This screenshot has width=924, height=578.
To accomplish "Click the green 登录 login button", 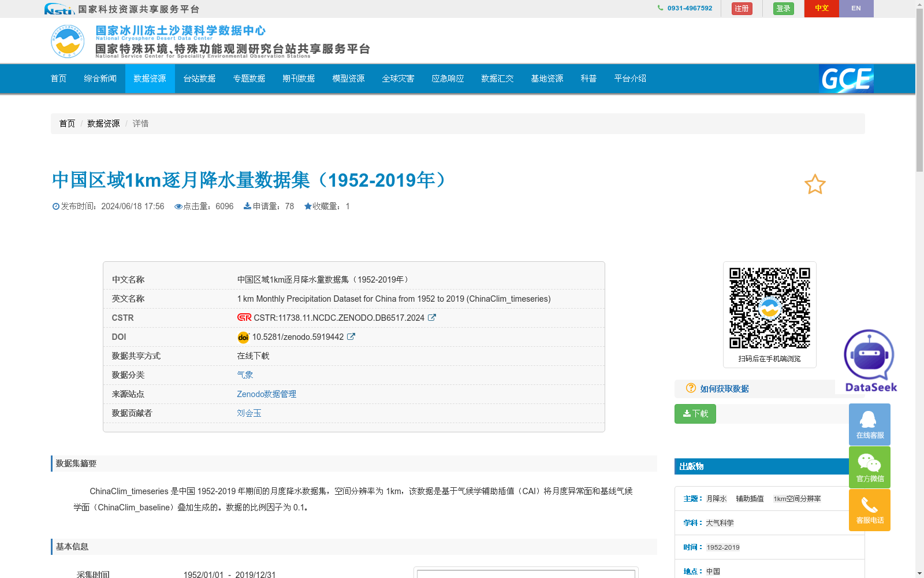I will click(x=784, y=8).
